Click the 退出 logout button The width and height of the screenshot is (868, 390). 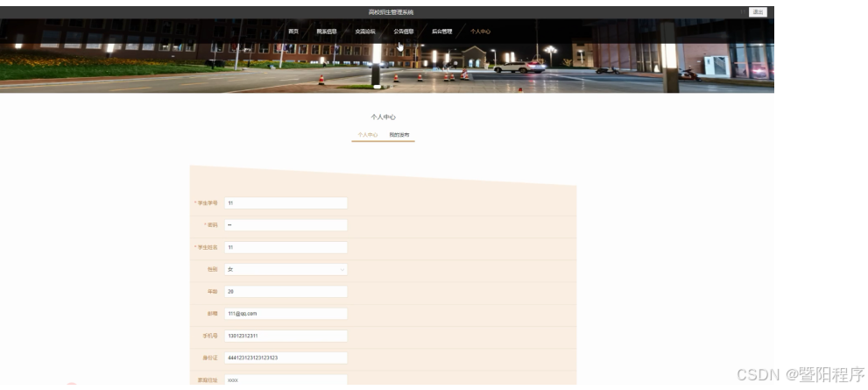click(x=758, y=12)
